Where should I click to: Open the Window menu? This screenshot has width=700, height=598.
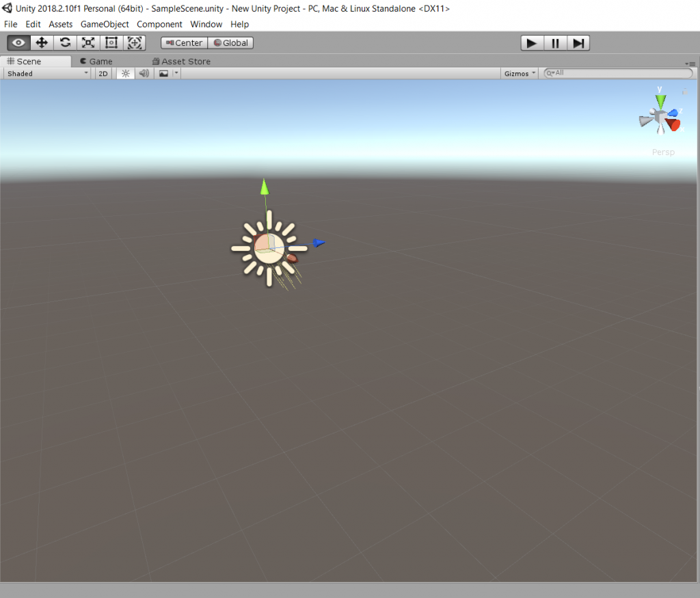(x=206, y=24)
